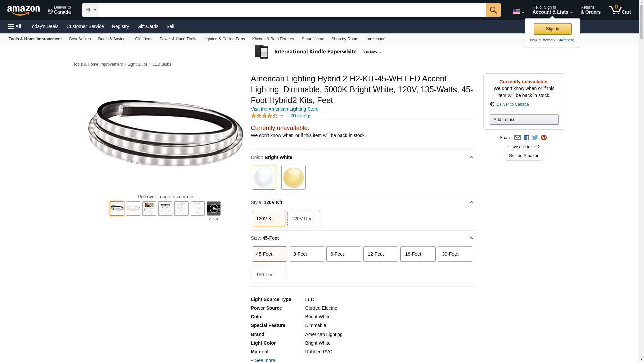Screen dimensions: 644x362
Task: Click the magnifying glass search button
Action: (x=493, y=10)
